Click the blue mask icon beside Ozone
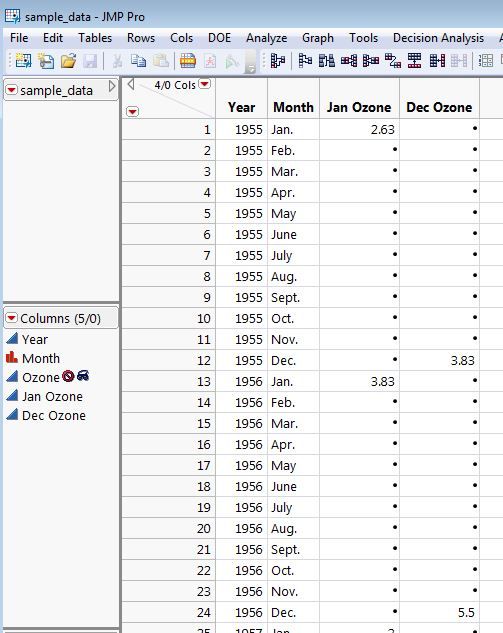 (x=83, y=376)
